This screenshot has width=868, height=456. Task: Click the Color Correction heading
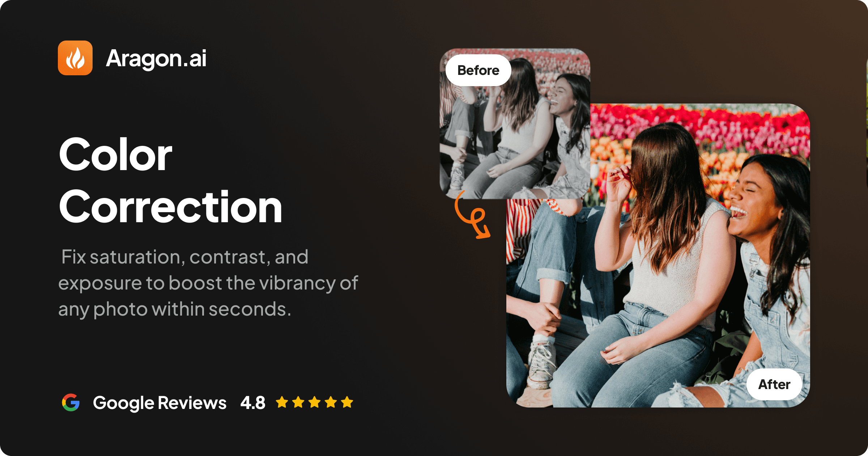tap(170, 180)
